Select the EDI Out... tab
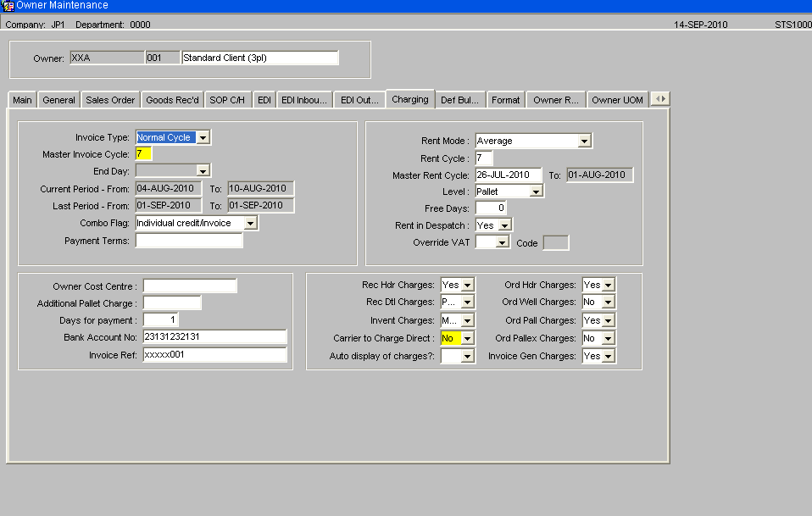The height and width of the screenshot is (516, 812). pyautogui.click(x=359, y=100)
